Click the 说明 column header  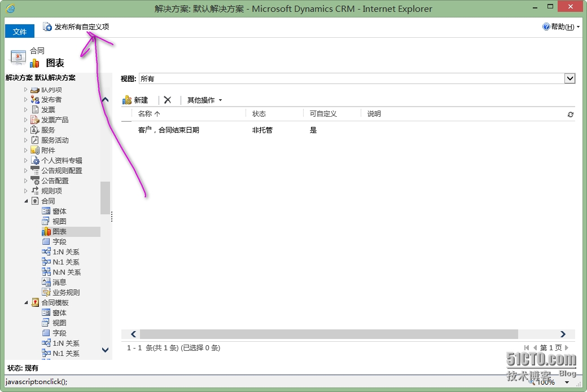[x=374, y=114]
